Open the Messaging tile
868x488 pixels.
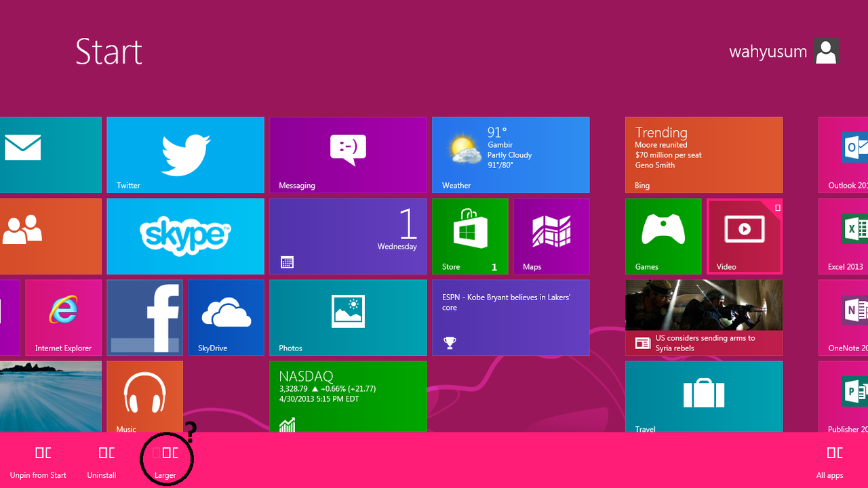(x=348, y=155)
